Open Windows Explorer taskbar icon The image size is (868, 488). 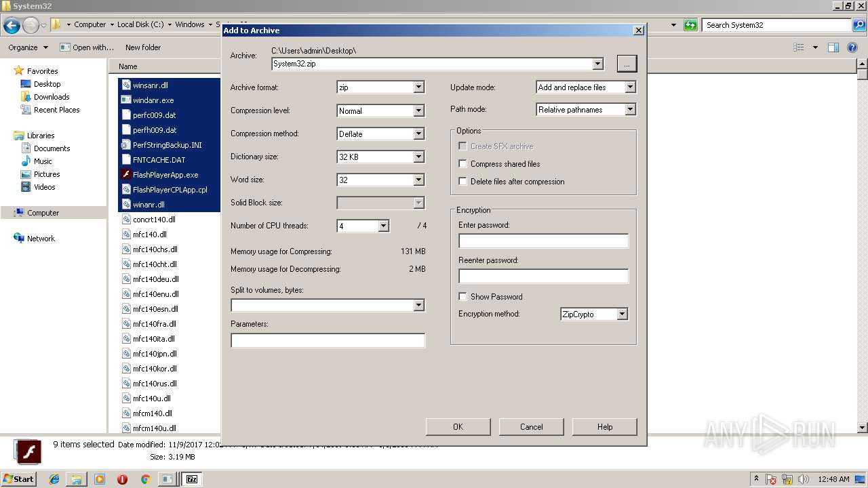77,479
